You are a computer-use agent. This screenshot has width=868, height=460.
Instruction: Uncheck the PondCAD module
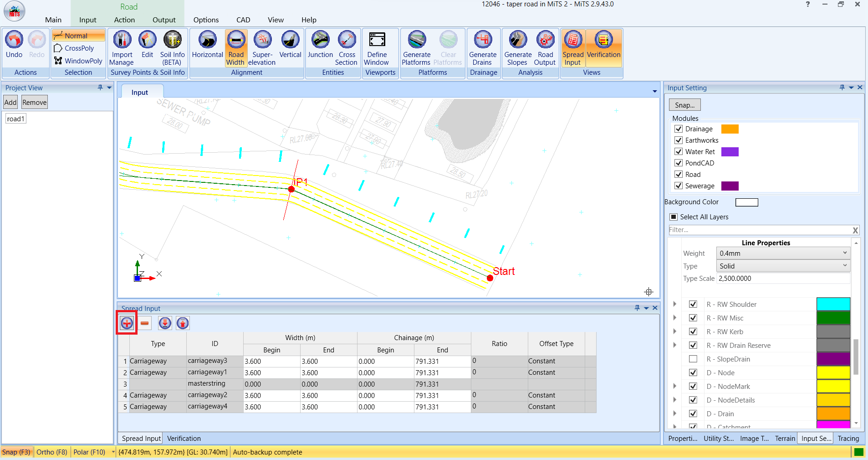click(x=678, y=163)
